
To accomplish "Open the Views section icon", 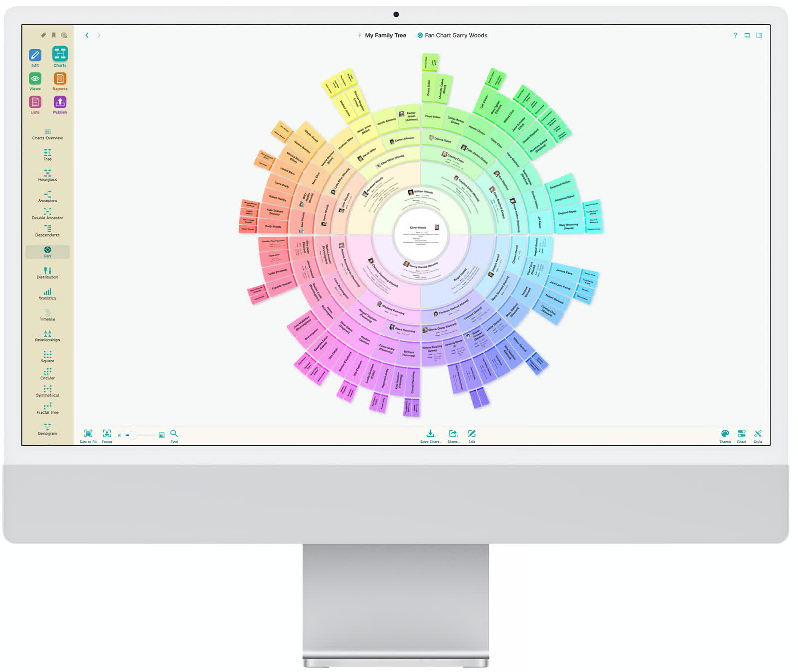I will 35,79.
